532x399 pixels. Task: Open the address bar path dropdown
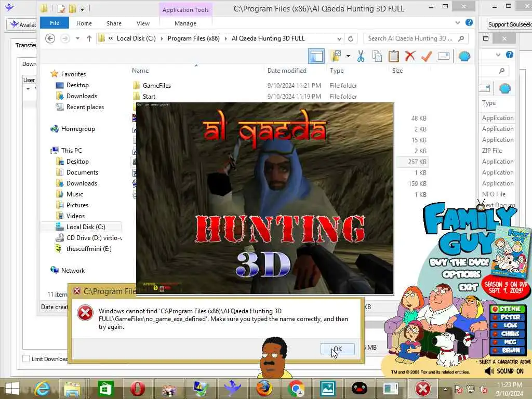[339, 38]
